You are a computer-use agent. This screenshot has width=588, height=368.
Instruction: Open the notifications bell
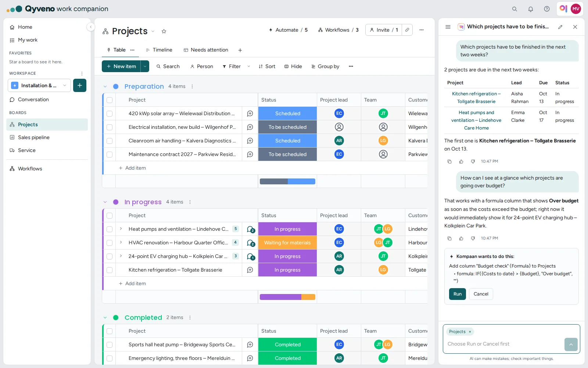tap(531, 9)
